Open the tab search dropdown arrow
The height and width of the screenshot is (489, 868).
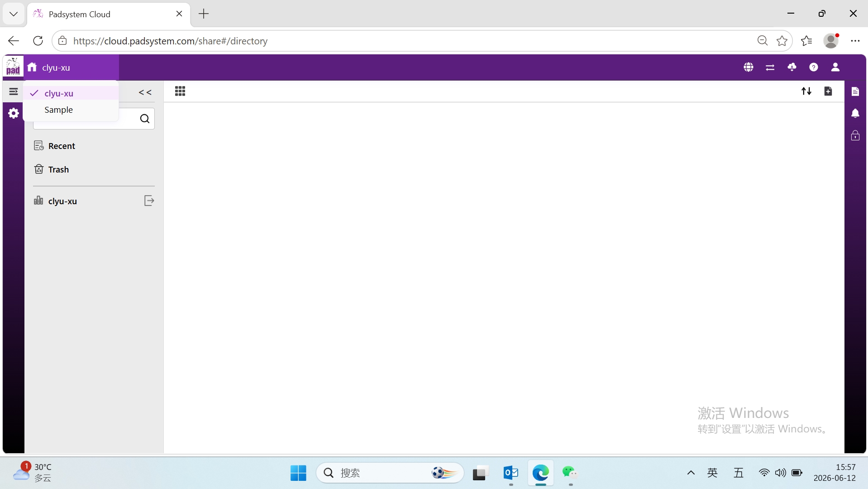[14, 14]
